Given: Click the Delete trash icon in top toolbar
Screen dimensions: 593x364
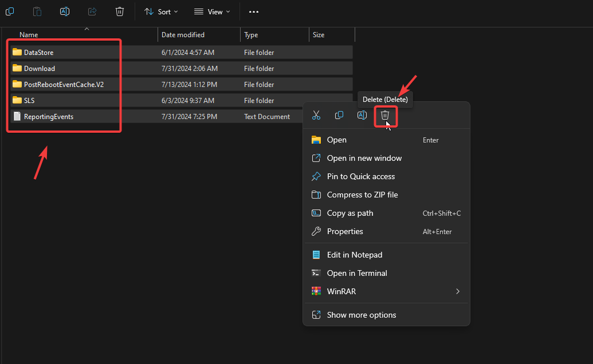Looking at the screenshot, I should [119, 11].
